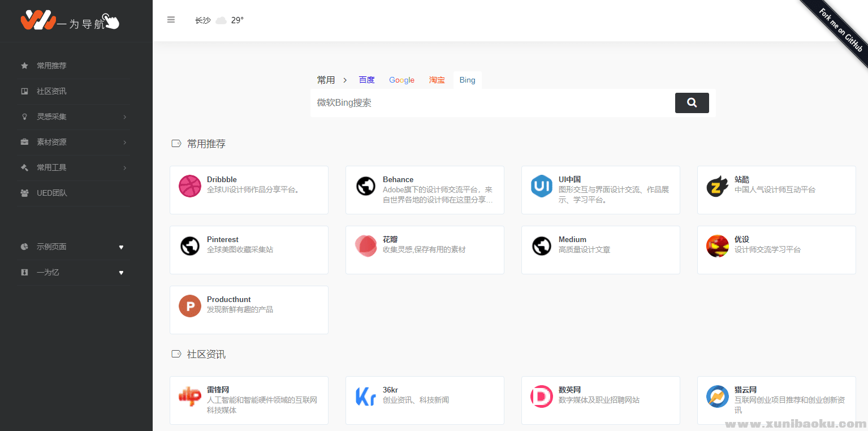Click the 36kr Kr logo icon

coord(366,396)
